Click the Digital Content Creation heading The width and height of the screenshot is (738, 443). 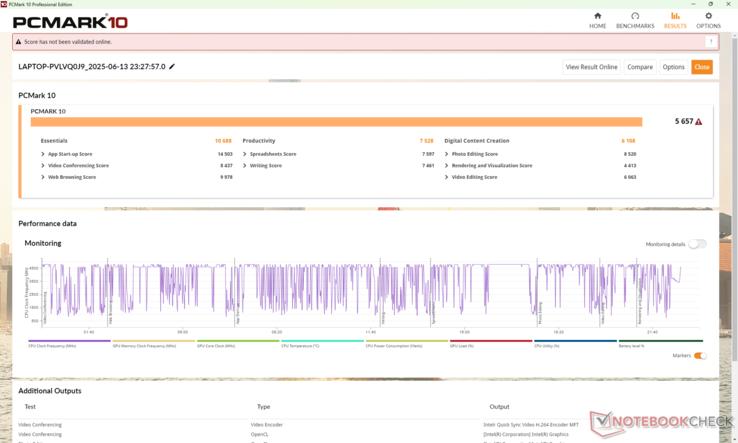point(476,141)
